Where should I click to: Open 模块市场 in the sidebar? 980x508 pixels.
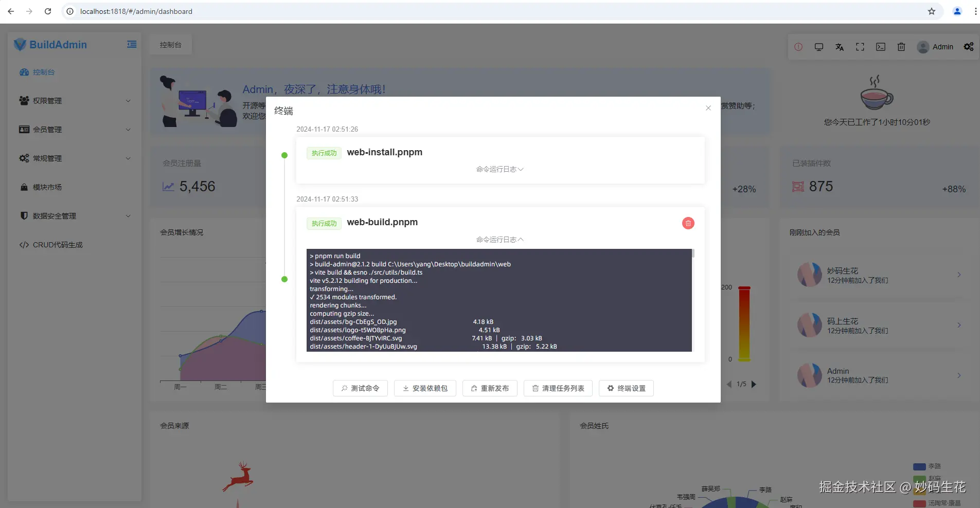pos(75,187)
